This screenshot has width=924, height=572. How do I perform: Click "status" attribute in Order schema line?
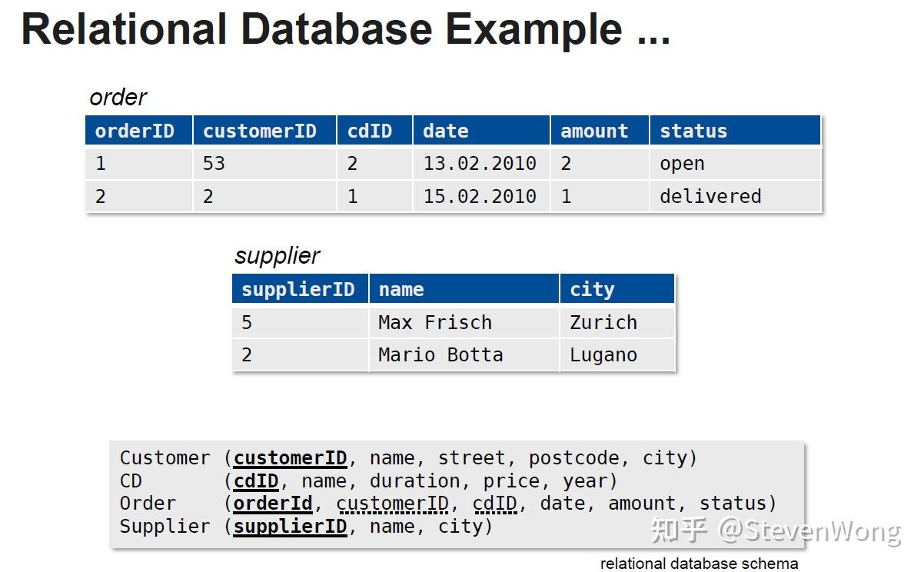[733, 504]
